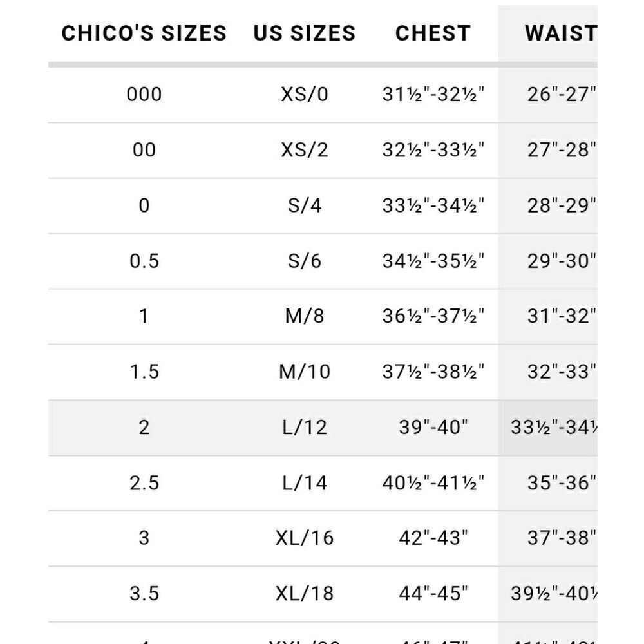Click the CHEST column header
This screenshot has height=644, width=644.
(433, 33)
